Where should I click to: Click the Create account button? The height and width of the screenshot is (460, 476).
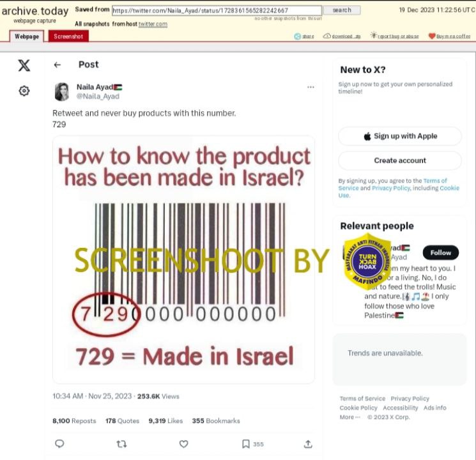(400, 160)
